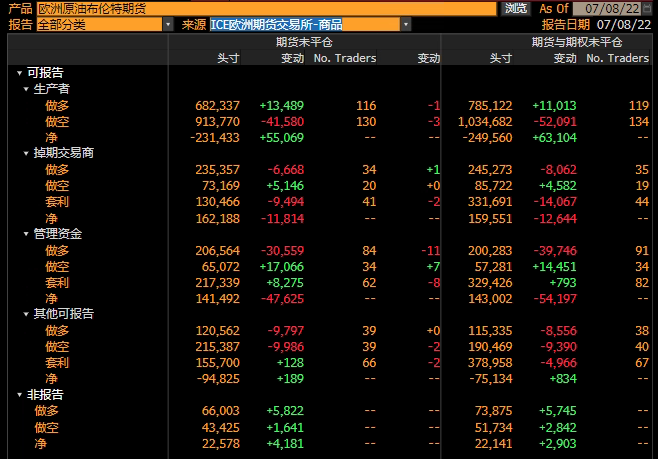Collapse the 掉期交易商 group
Viewport: 658px width, 459px height.
click(x=26, y=153)
